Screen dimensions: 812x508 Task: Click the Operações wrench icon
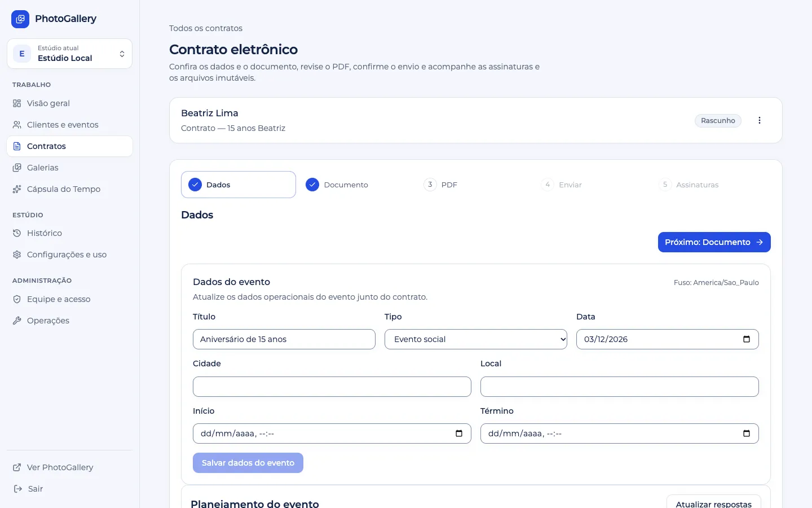click(x=17, y=321)
